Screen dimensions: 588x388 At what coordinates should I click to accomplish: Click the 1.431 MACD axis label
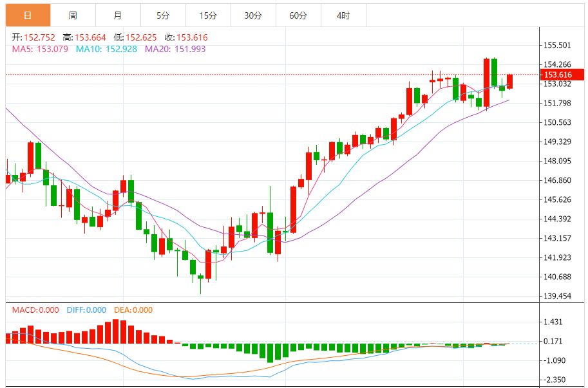tap(553, 322)
